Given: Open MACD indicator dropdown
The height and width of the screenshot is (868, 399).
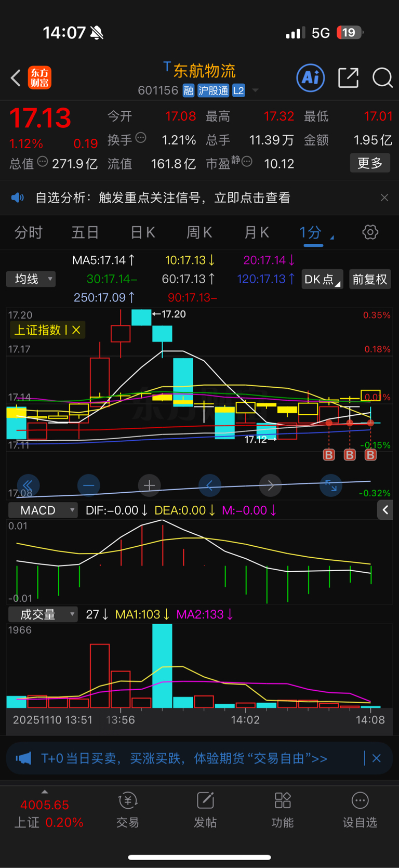Looking at the screenshot, I should tap(43, 510).
